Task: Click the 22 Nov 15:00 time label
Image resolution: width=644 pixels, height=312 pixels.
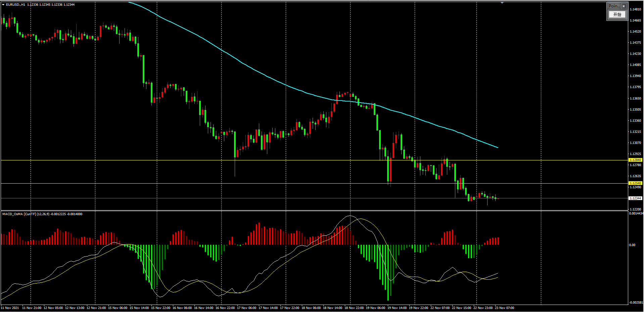Action: [461, 308]
